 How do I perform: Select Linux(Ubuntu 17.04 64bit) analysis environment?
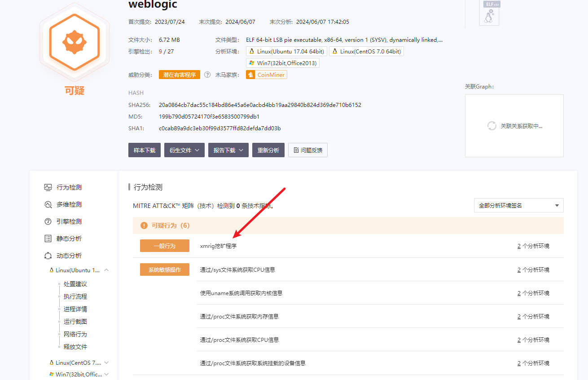tap(286, 52)
